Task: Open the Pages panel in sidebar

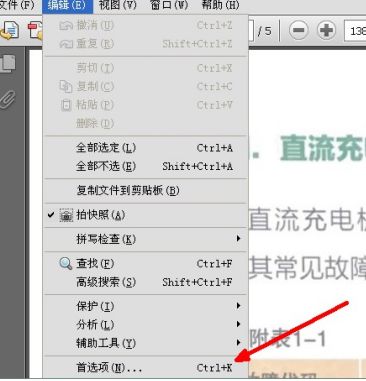Action: [x=8, y=64]
